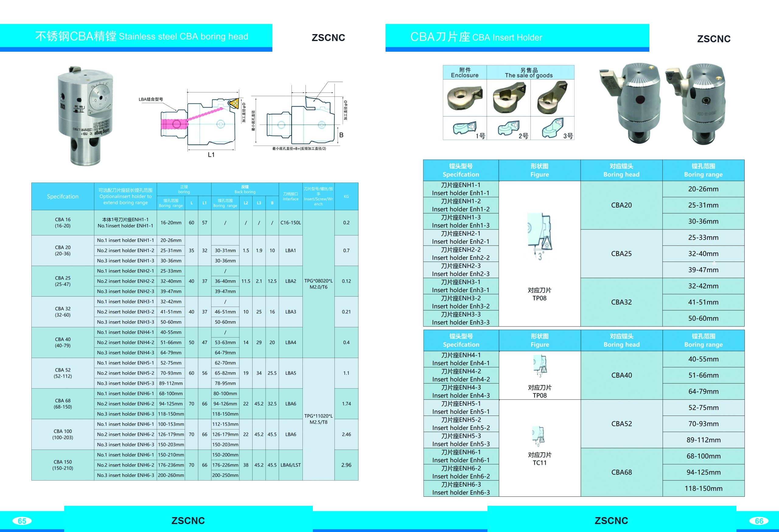
Task: Select the CBA 52 (52-112) specification cell
Action: click(x=63, y=373)
